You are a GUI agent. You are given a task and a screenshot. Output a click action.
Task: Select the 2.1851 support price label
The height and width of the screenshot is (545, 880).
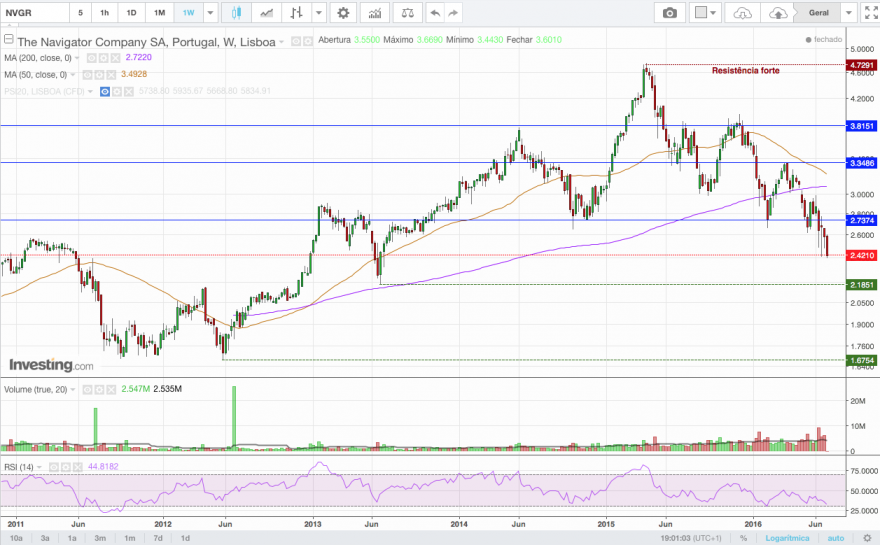[861, 285]
